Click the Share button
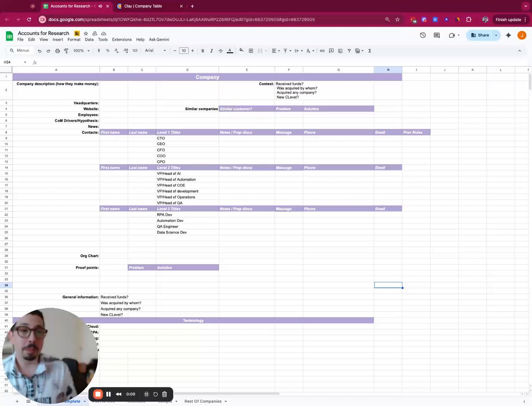 tap(480, 35)
